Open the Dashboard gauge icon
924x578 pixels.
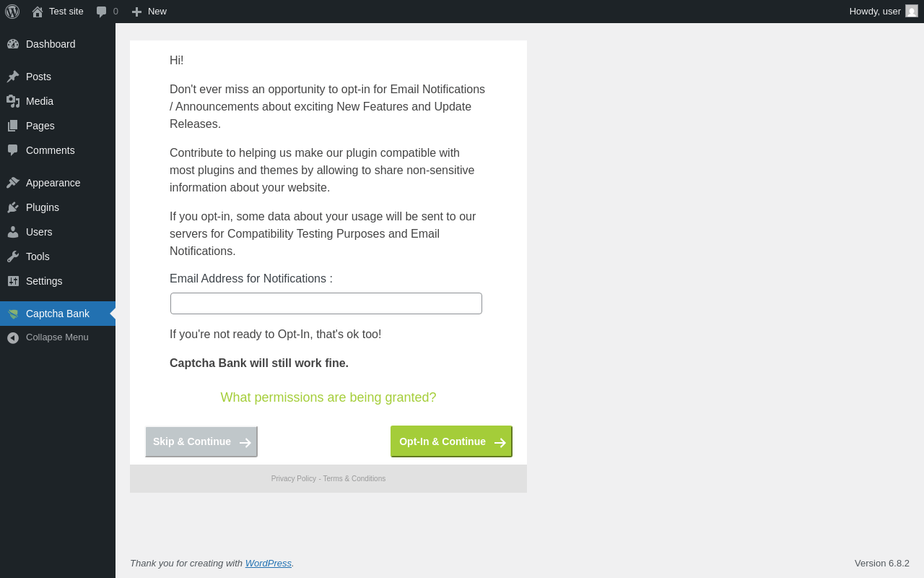pyautogui.click(x=13, y=44)
